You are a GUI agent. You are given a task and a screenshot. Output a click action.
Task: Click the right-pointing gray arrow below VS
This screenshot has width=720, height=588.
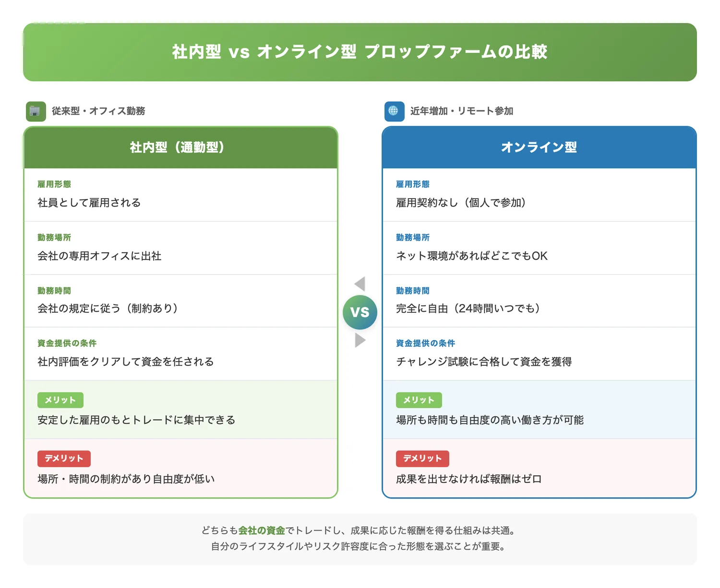tap(360, 340)
